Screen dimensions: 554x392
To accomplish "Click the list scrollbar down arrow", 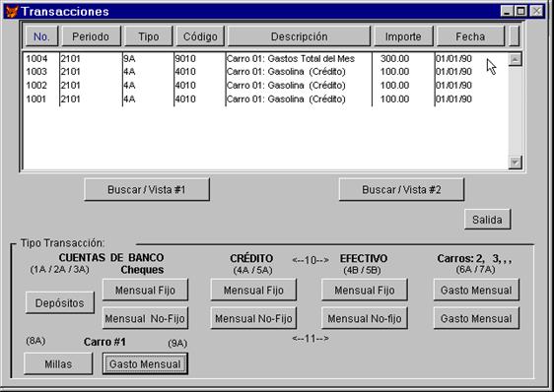I will pyautogui.click(x=516, y=163).
